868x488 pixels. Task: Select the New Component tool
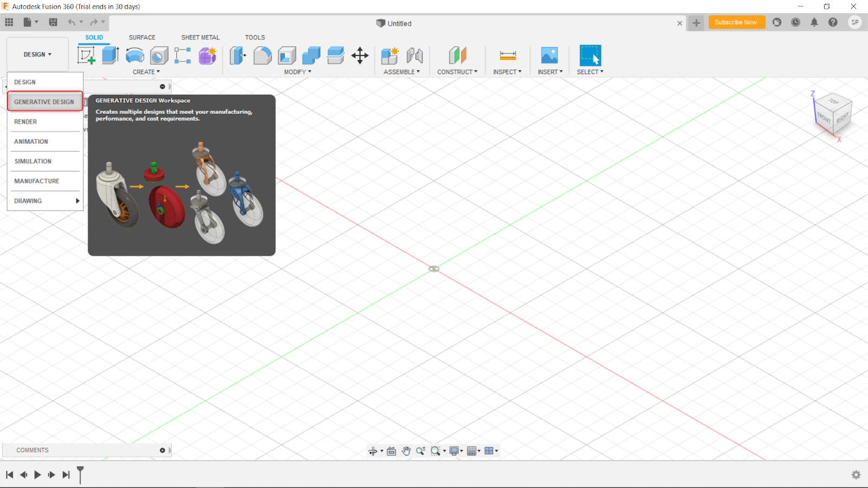[x=390, y=55]
